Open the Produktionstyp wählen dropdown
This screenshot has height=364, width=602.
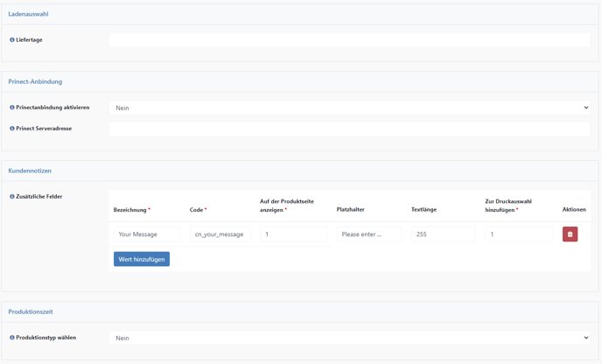[349, 338]
